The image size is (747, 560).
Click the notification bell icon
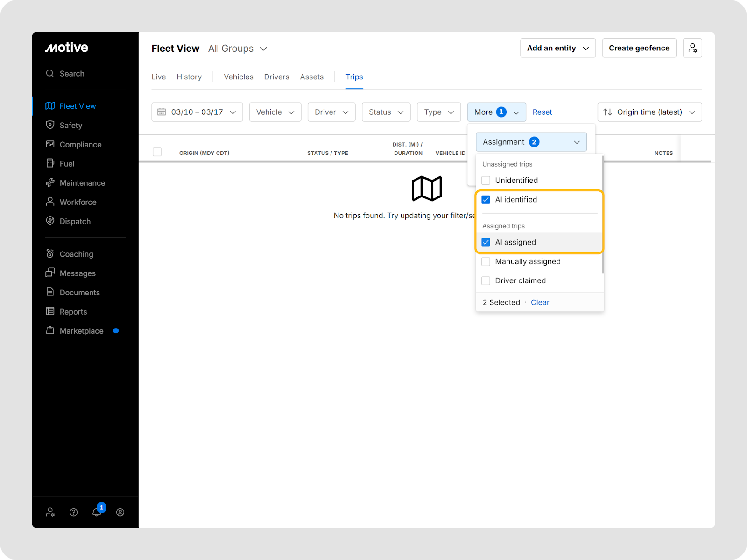tap(97, 512)
